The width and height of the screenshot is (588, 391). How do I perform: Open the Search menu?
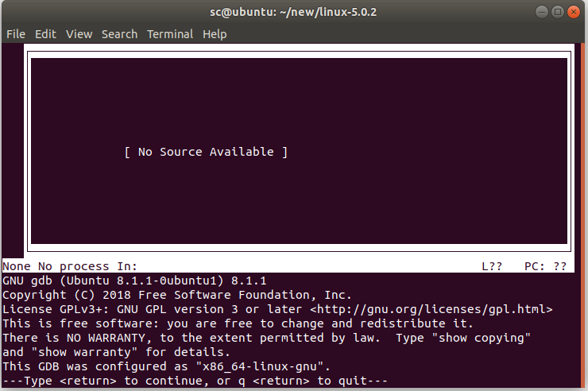(x=120, y=34)
